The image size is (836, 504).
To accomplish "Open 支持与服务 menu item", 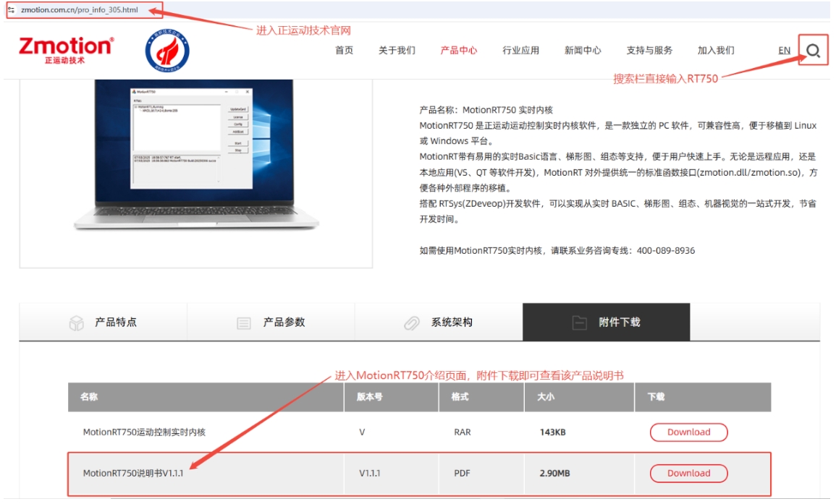I will (x=649, y=50).
